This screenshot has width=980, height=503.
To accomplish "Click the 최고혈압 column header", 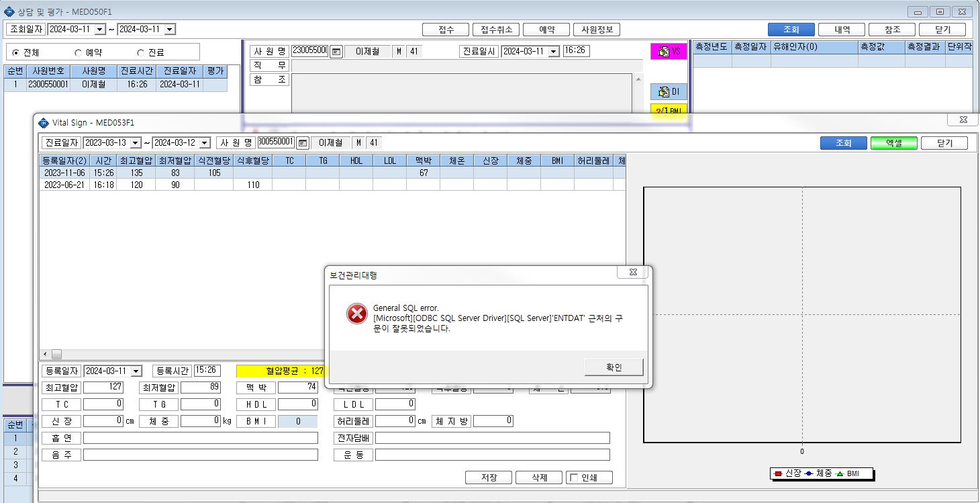I will coord(136,161).
